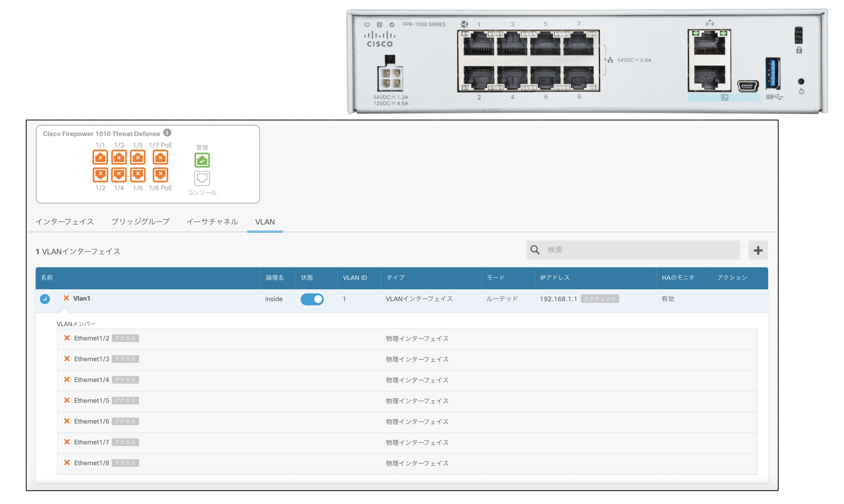The height and width of the screenshot is (504, 844).
Task: Click the Ethernet 1/1 port icon
Action: (100, 157)
